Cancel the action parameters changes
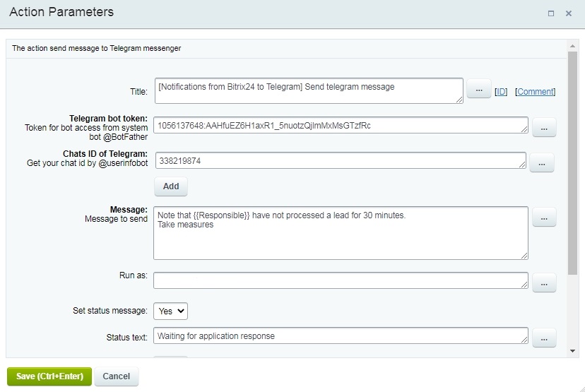 click(x=116, y=376)
